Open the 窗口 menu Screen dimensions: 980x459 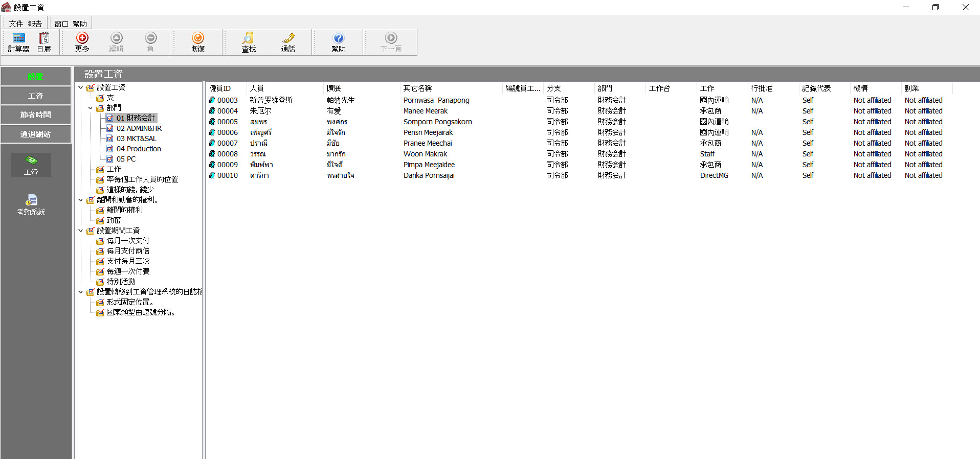[61, 24]
